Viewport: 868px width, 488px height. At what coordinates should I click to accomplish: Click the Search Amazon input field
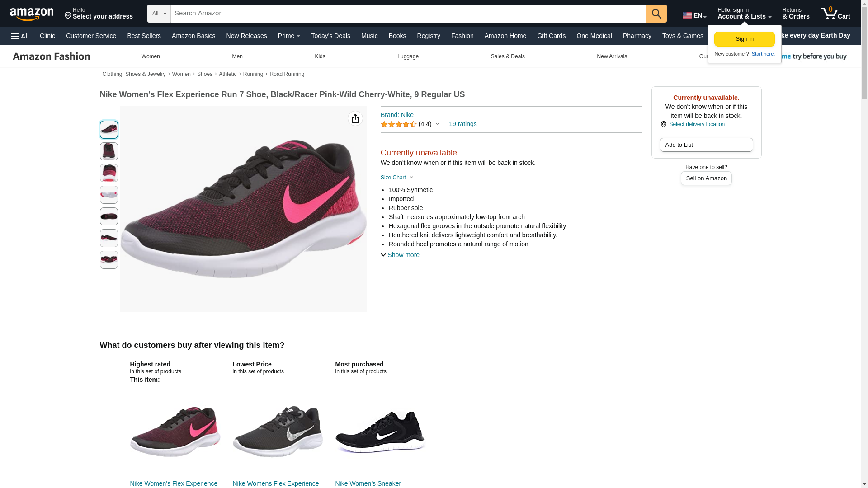tap(408, 14)
